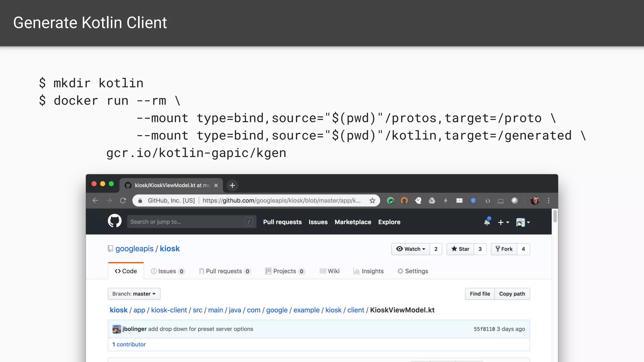The image size is (644, 362).
Task: Switch to the Insights tab
Action: pos(369,271)
